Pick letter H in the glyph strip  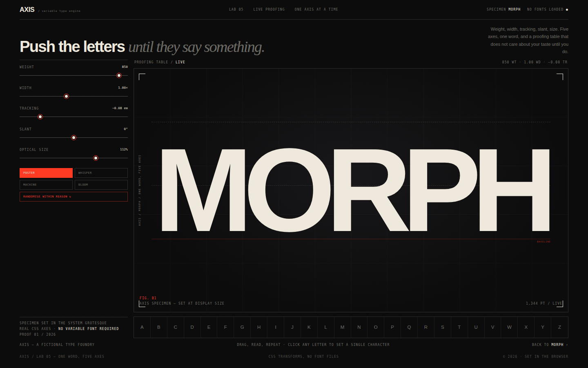(x=259, y=327)
